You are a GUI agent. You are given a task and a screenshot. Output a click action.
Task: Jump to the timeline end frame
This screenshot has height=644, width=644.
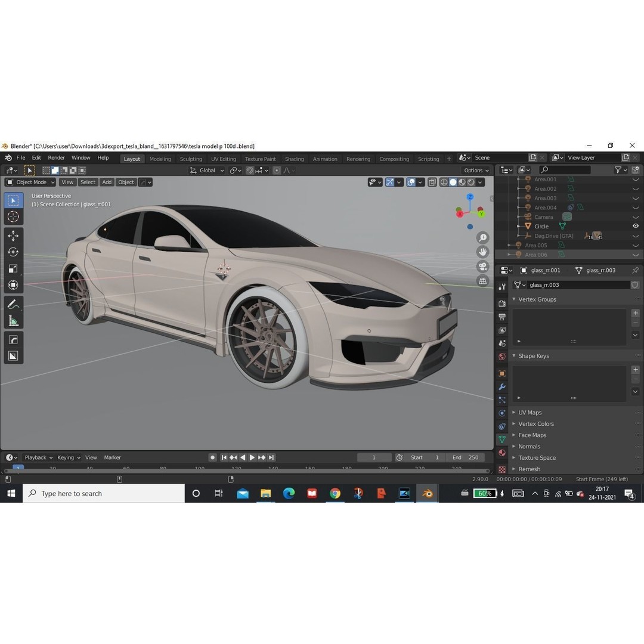271,457
